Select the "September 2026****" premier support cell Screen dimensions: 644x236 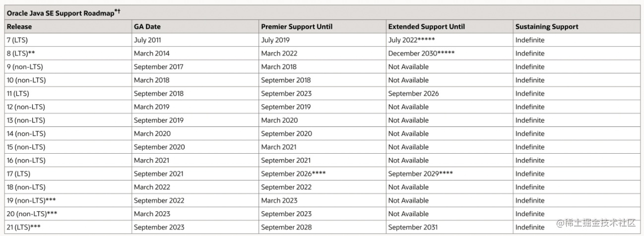point(293,174)
